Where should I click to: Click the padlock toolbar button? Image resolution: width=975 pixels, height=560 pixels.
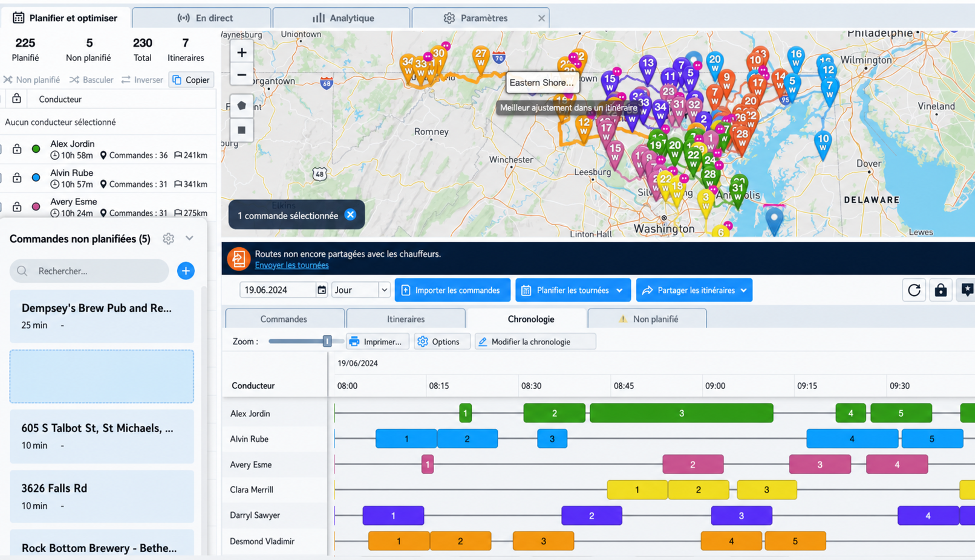tap(940, 290)
